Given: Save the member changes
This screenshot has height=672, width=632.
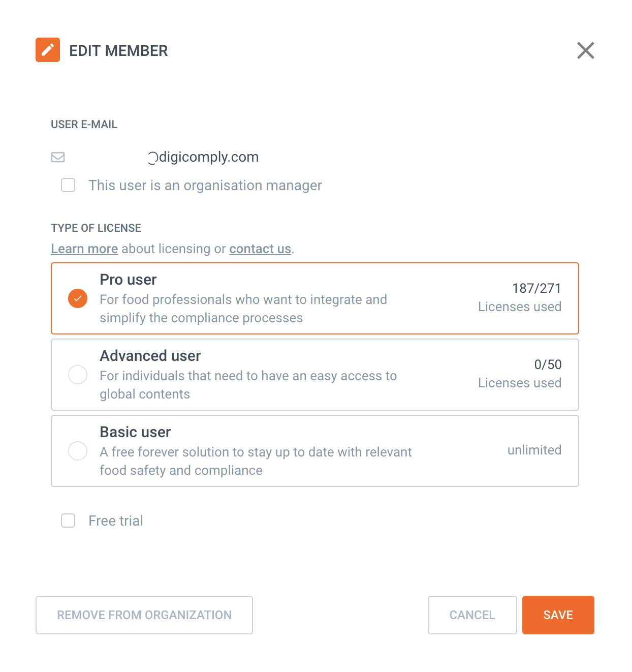Looking at the screenshot, I should pyautogui.click(x=558, y=615).
